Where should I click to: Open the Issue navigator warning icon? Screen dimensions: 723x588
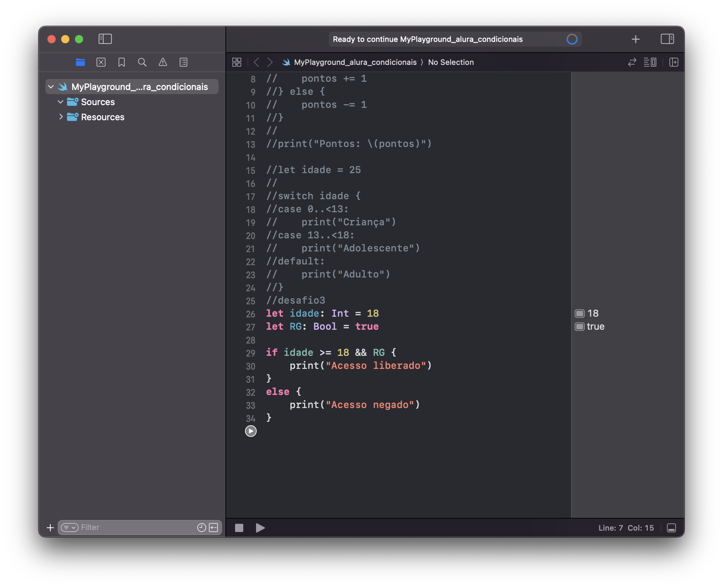point(163,62)
